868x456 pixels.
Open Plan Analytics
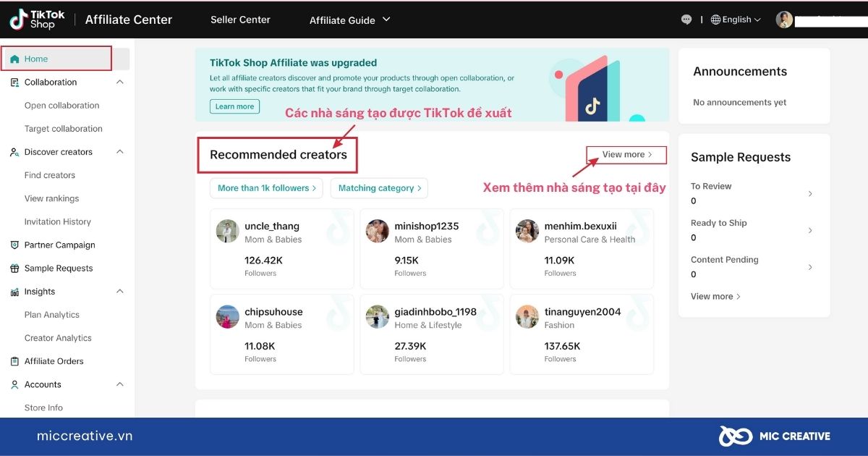point(52,315)
